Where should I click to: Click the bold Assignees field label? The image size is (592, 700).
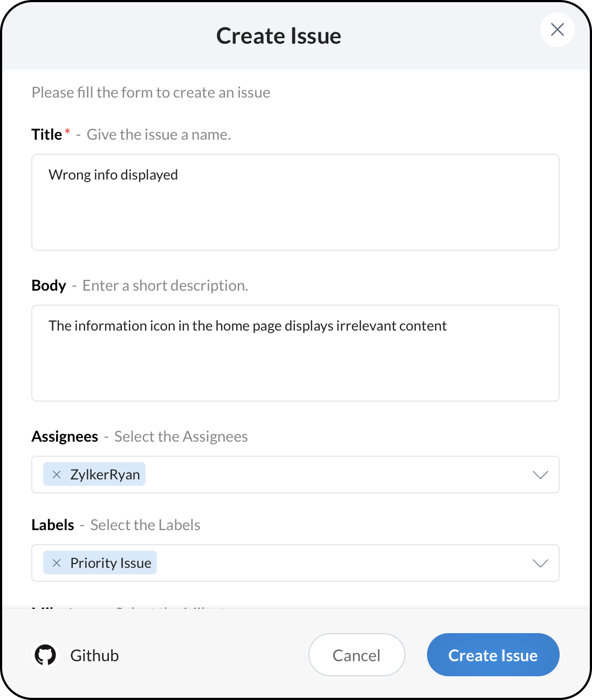(65, 436)
